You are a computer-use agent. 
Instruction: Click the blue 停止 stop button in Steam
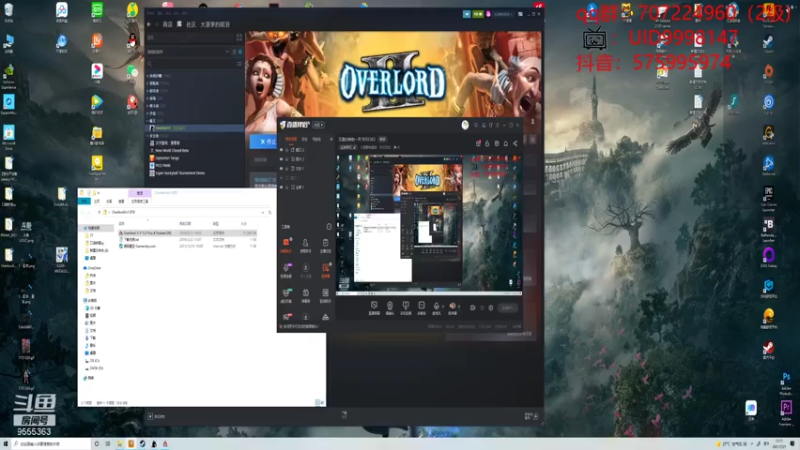[x=263, y=141]
